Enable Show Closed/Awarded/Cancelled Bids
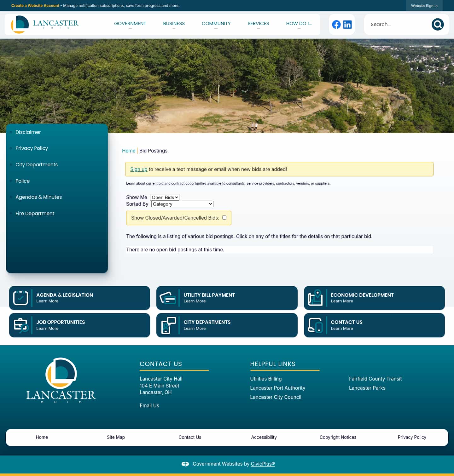This screenshot has width=454, height=476. point(224,217)
